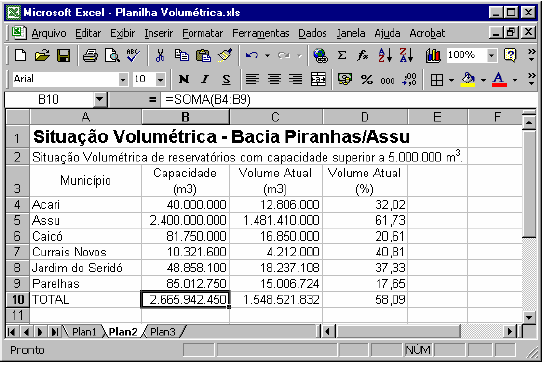Expand the Arial font name dropdown

[x=123, y=80]
